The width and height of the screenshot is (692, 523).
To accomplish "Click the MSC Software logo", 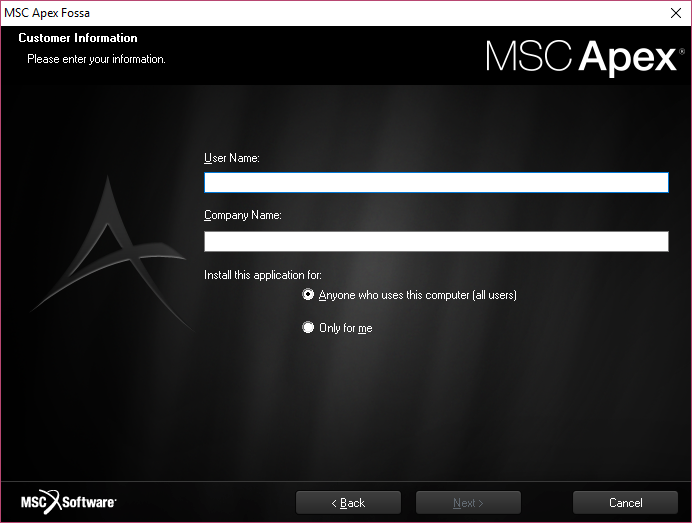I will point(68,502).
